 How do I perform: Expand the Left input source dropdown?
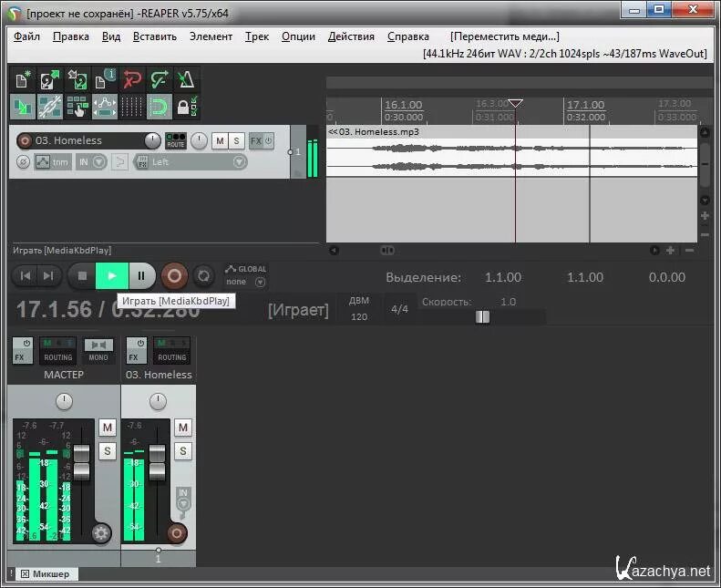click(x=239, y=162)
